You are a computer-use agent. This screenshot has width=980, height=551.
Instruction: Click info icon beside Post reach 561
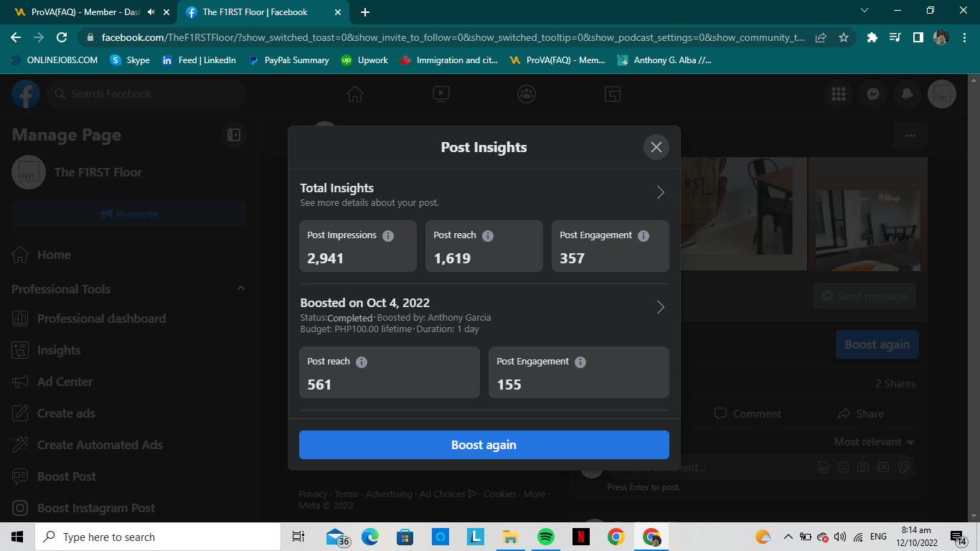point(362,362)
